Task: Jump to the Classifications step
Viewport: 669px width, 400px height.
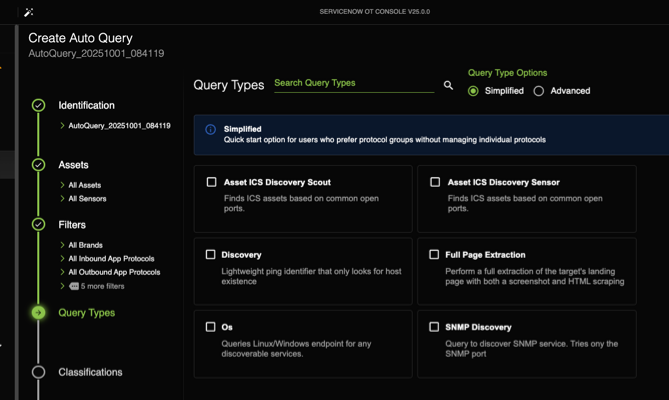Action: click(x=90, y=372)
